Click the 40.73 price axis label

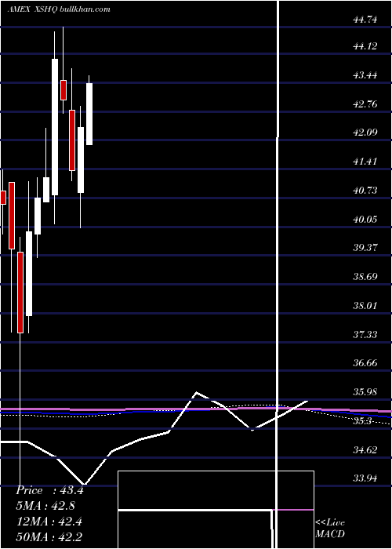click(365, 190)
